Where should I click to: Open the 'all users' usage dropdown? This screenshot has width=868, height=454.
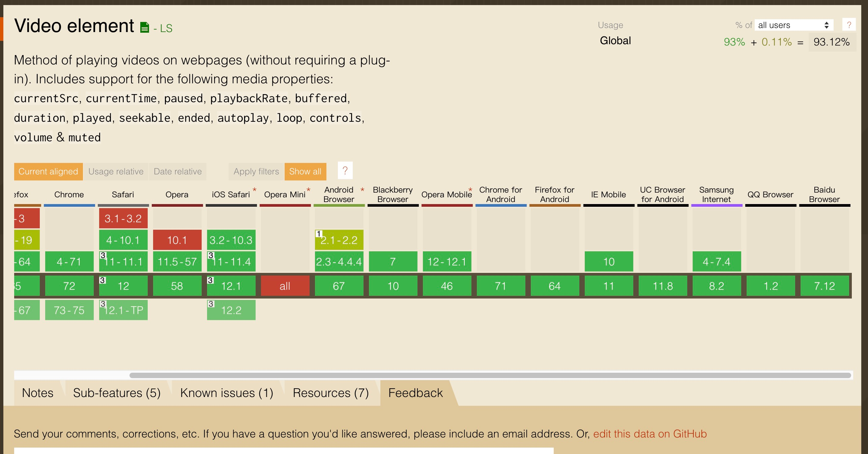(x=794, y=25)
